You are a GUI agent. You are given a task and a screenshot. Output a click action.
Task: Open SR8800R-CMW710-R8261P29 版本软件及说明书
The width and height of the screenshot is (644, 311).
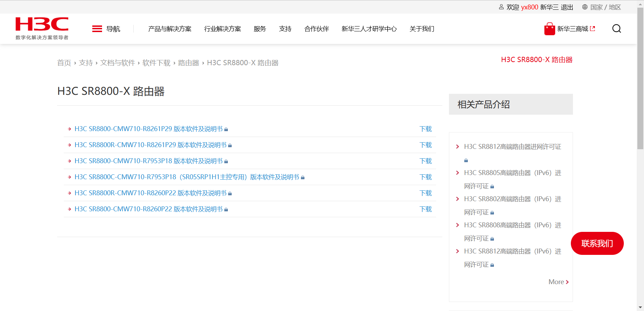(150, 145)
